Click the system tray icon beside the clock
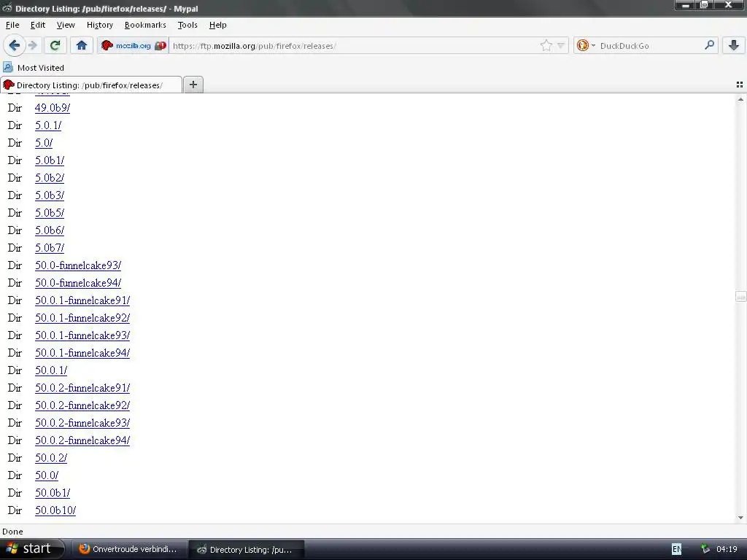 pos(705,549)
